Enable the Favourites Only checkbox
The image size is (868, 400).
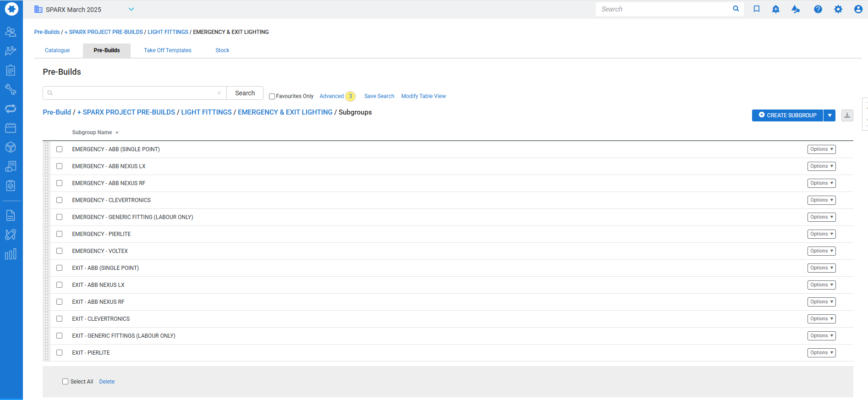click(272, 96)
